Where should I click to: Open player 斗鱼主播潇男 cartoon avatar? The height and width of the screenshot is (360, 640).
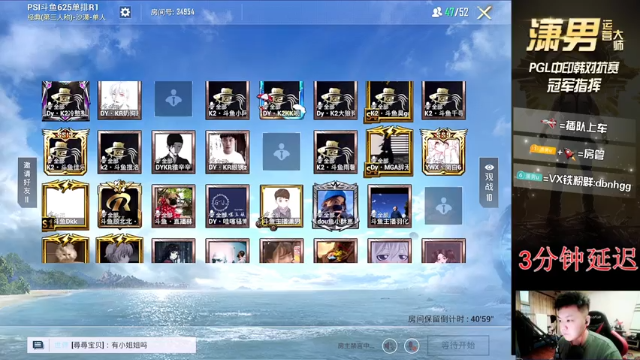click(281, 206)
